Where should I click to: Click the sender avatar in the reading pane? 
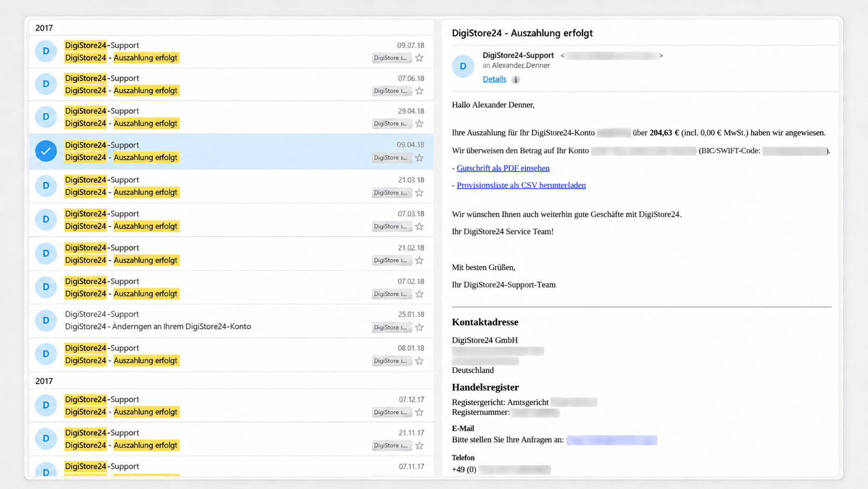coord(463,66)
